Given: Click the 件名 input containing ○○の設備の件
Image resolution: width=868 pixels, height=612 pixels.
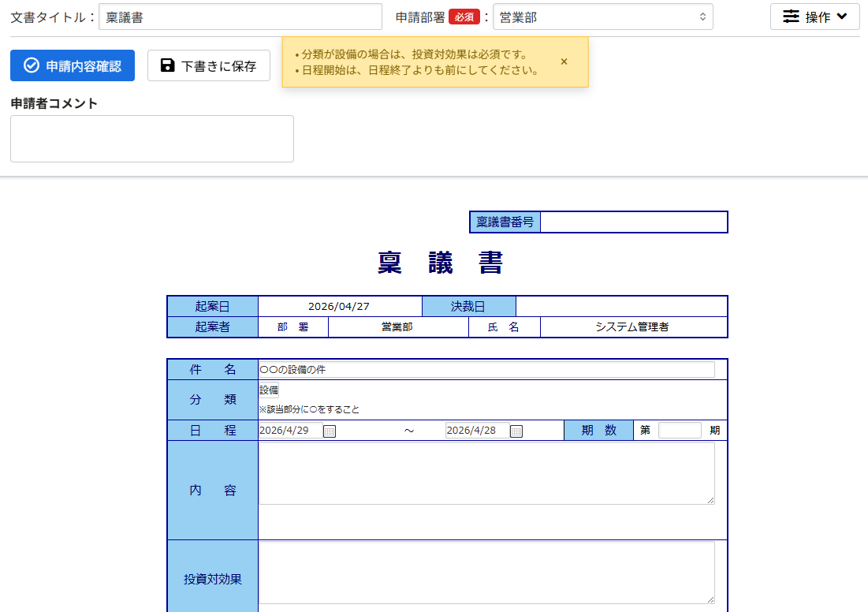Looking at the screenshot, I should click(x=486, y=369).
